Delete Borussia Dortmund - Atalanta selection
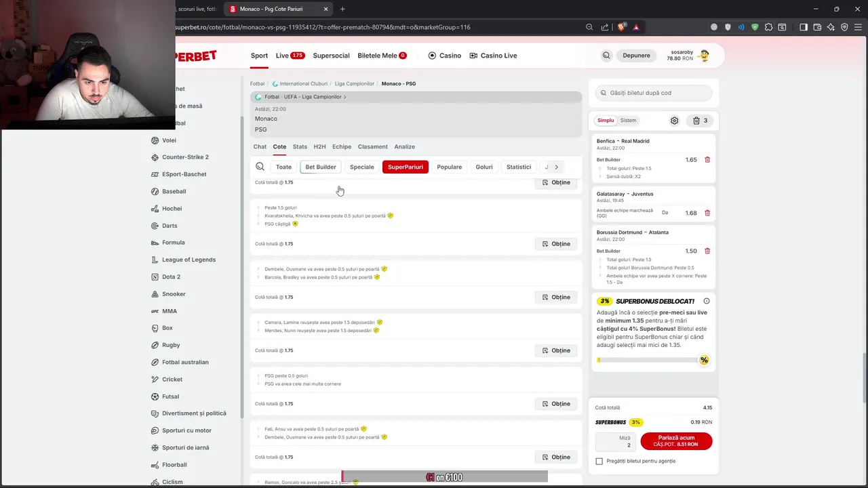This screenshot has height=488, width=868. pos(707,251)
